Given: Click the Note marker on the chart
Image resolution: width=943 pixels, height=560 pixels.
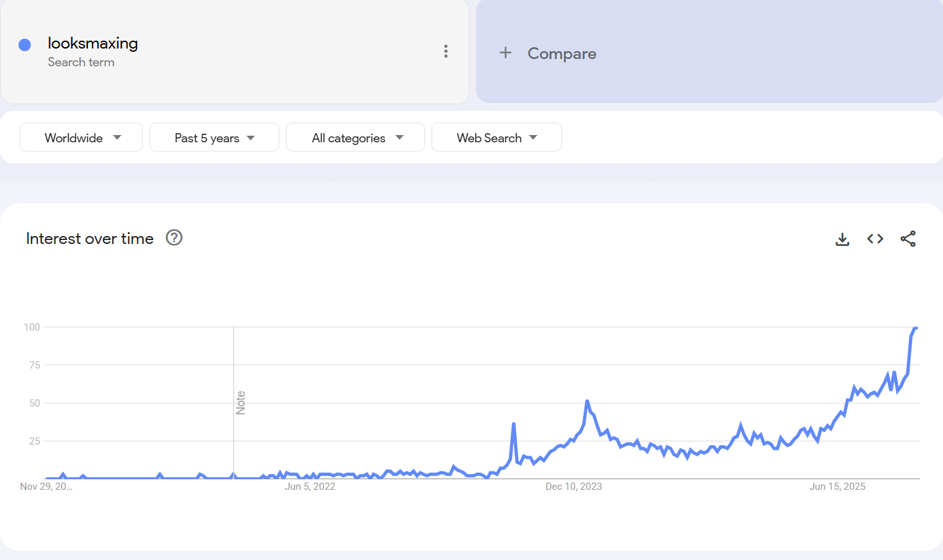Looking at the screenshot, I should pyautogui.click(x=241, y=403).
